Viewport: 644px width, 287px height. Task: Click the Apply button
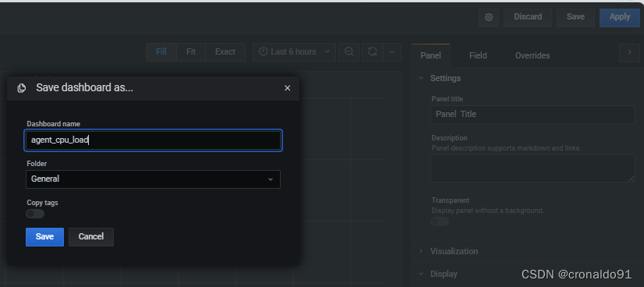620,17
